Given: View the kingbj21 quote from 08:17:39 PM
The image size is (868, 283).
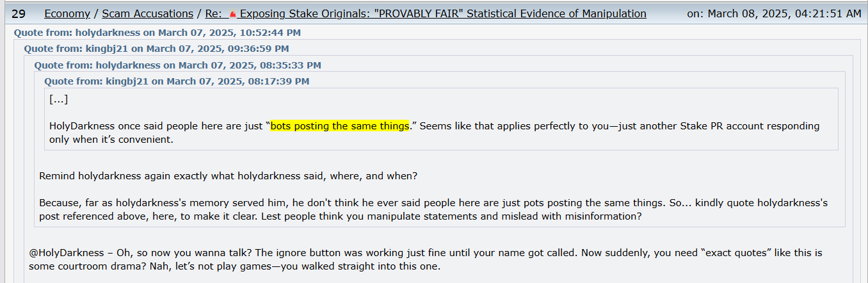Looking at the screenshot, I should pos(177,81).
